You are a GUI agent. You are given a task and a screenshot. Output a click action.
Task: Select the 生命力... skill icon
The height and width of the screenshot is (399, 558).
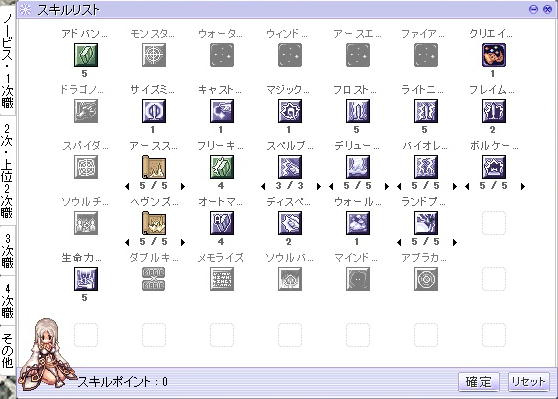(x=86, y=279)
